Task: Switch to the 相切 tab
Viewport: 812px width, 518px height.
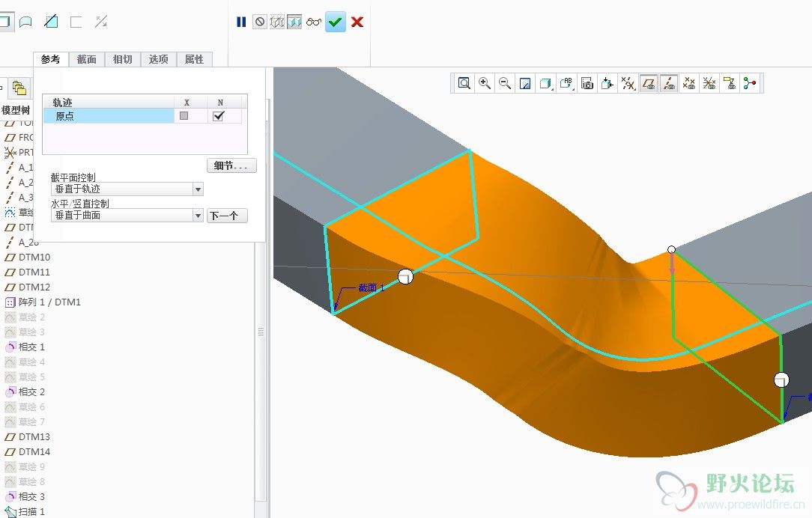Action: (122, 59)
